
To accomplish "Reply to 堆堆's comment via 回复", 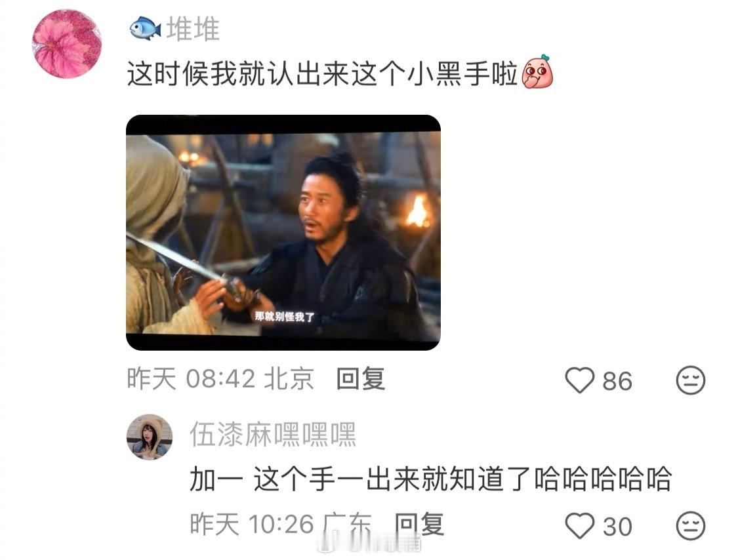I will [361, 379].
